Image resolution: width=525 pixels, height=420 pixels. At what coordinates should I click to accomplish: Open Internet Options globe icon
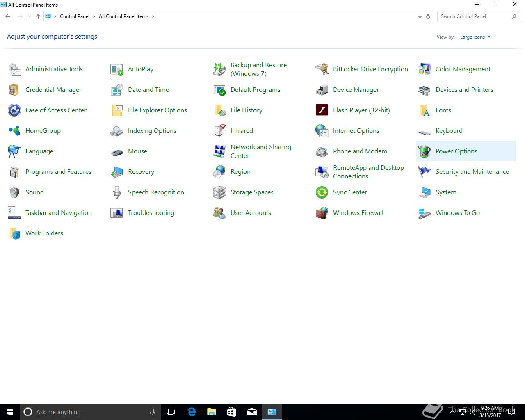[322, 131]
